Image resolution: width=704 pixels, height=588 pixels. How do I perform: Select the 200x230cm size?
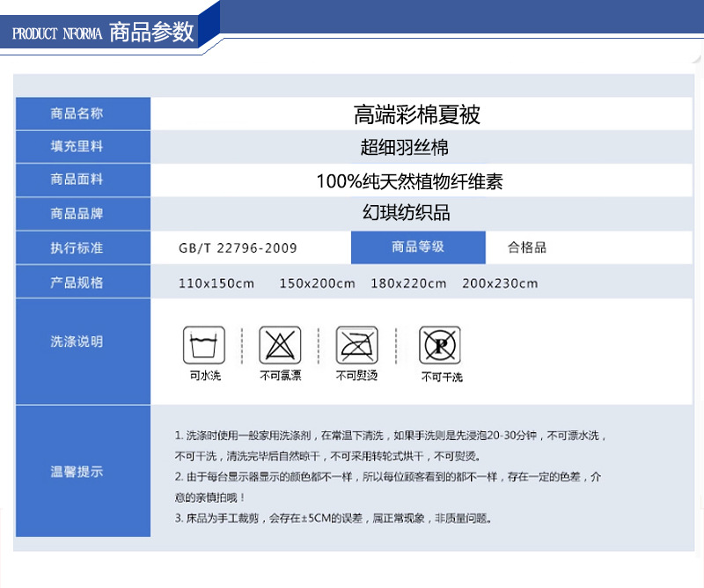click(x=500, y=283)
